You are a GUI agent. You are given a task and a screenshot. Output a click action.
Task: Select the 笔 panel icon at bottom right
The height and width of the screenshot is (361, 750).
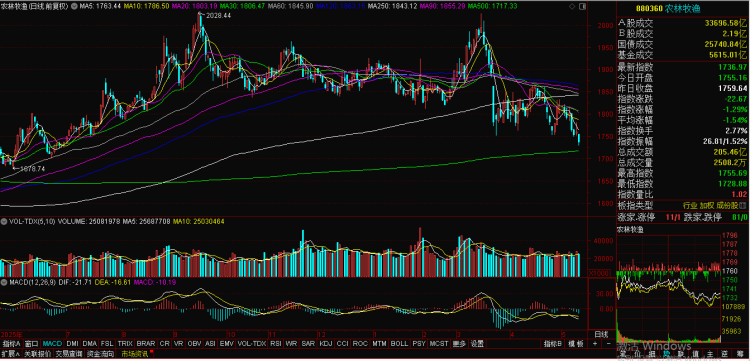pos(624,354)
